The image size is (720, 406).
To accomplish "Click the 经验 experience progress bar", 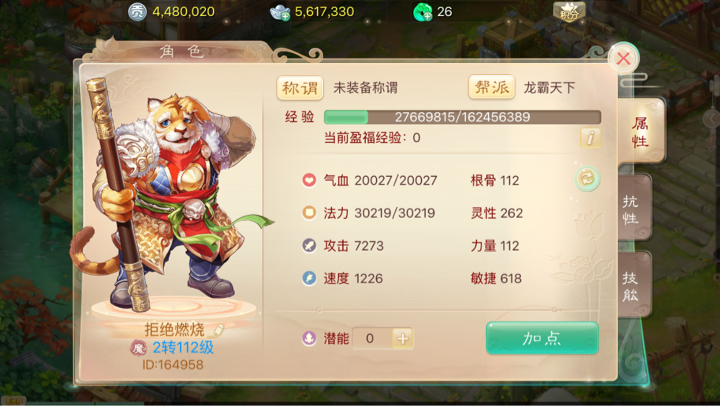I will [462, 117].
